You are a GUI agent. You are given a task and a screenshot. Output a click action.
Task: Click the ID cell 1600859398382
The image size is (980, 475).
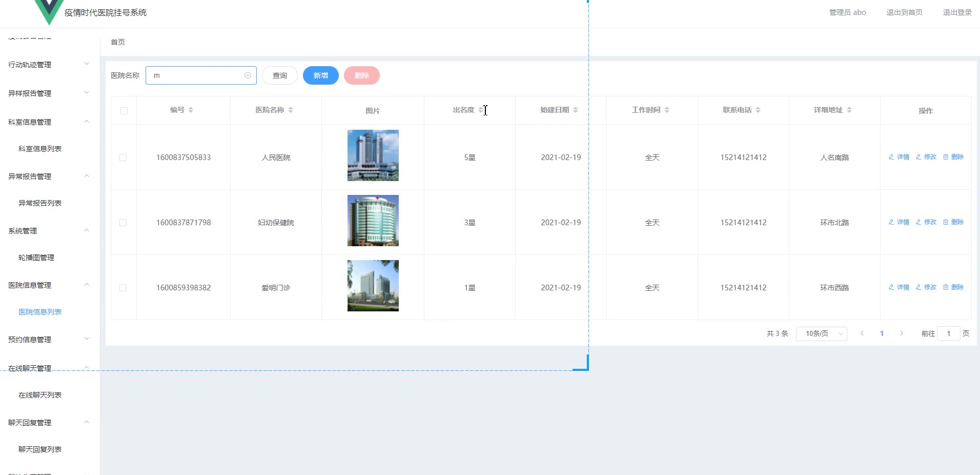[183, 288]
